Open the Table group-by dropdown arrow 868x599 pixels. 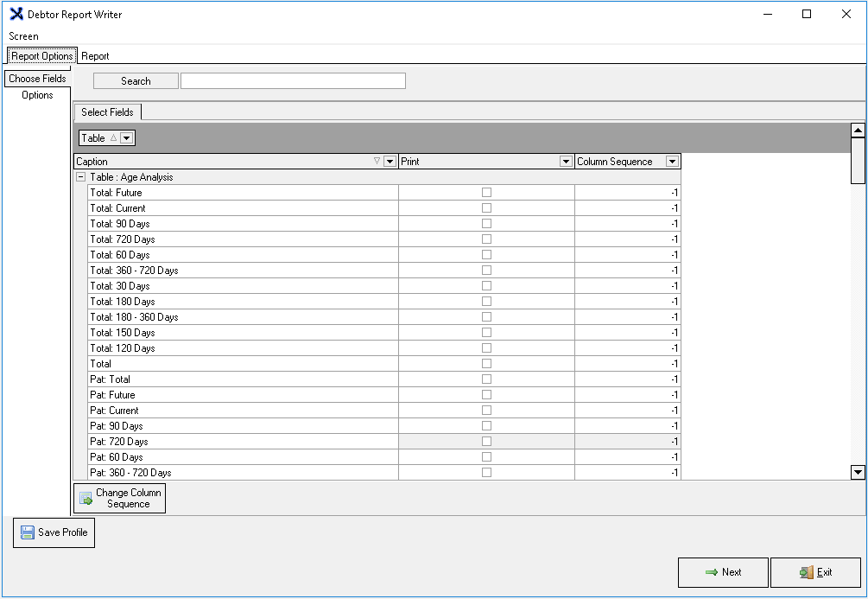(127, 138)
